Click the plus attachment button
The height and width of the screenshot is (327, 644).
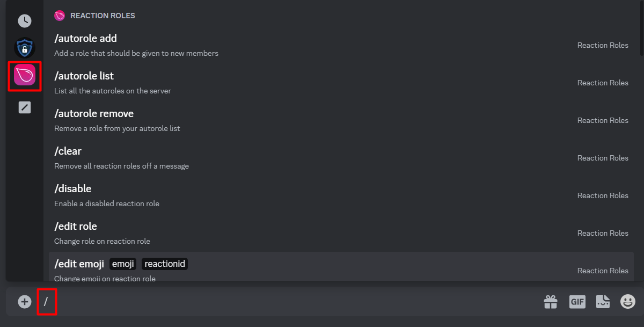(x=25, y=302)
